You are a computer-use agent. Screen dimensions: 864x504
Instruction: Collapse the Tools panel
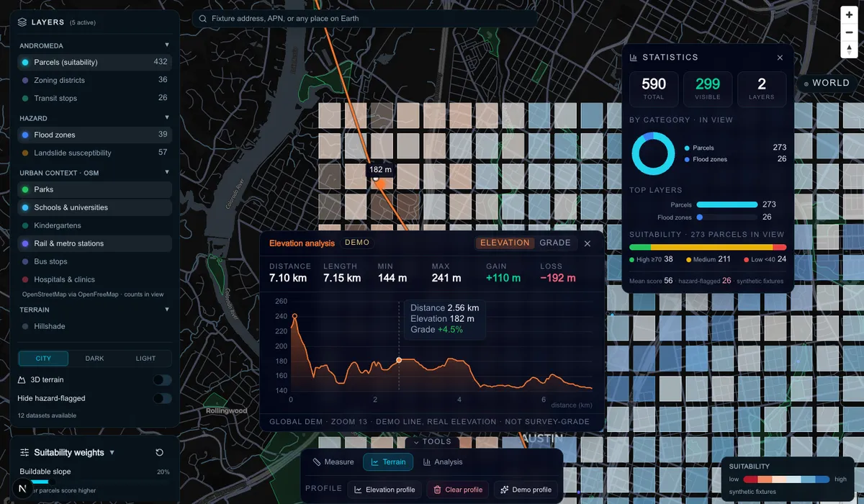point(432,442)
